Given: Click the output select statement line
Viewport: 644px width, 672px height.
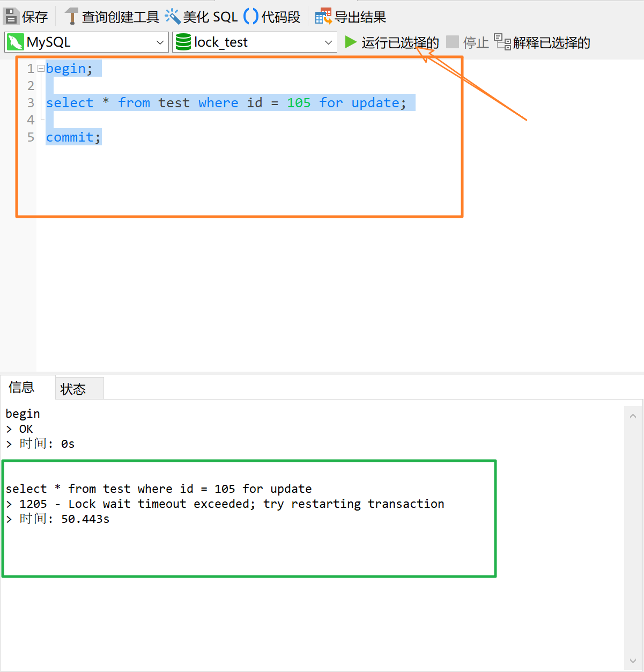Looking at the screenshot, I should [159, 489].
